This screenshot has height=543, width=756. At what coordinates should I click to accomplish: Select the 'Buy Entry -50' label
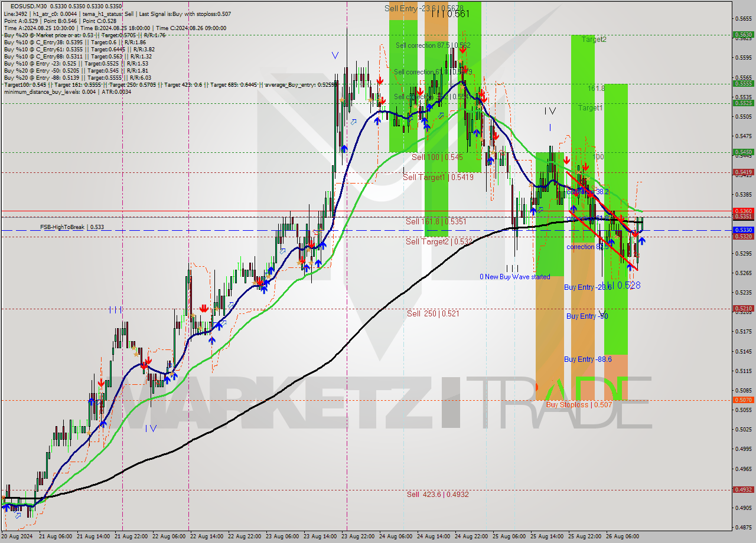coord(587,316)
